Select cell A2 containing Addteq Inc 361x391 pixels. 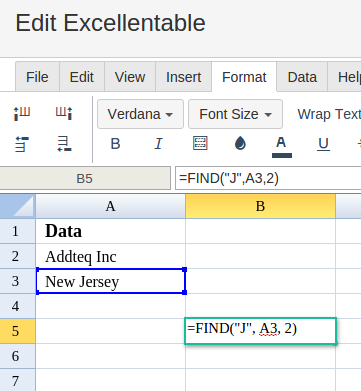click(x=111, y=256)
